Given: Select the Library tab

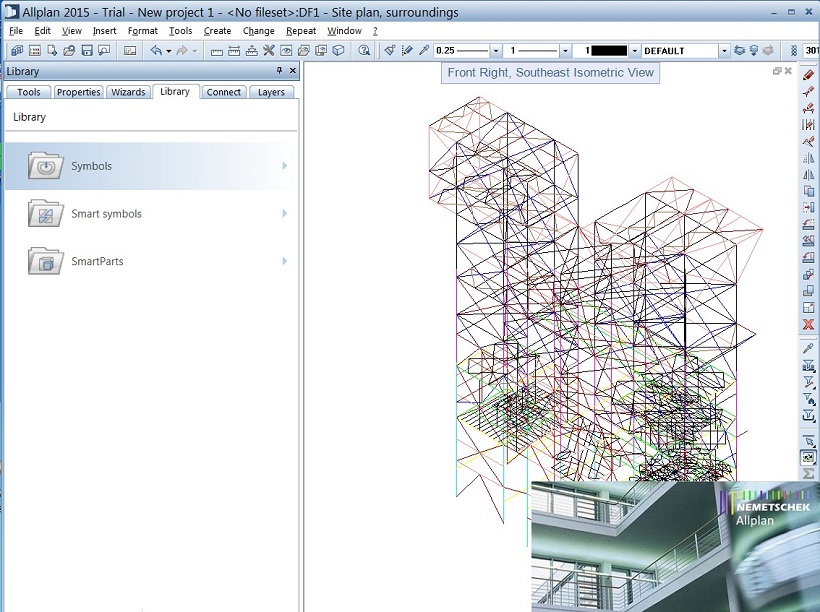Looking at the screenshot, I should point(175,92).
